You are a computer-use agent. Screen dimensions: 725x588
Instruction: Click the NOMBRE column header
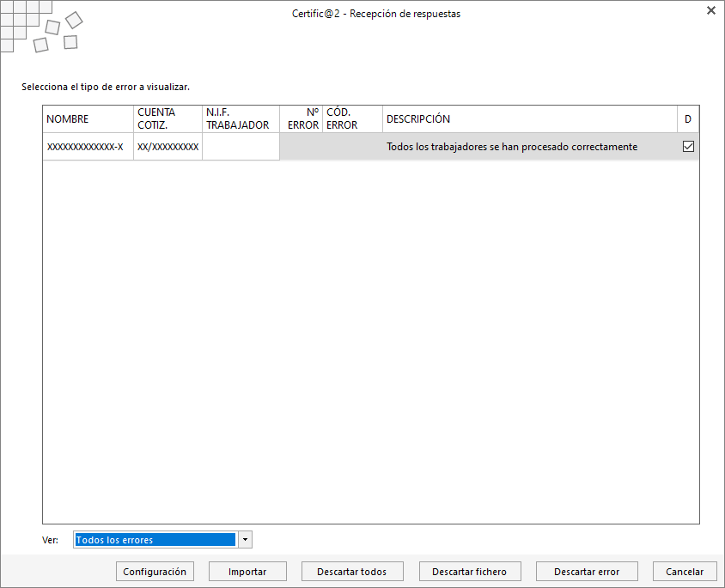[x=88, y=119]
